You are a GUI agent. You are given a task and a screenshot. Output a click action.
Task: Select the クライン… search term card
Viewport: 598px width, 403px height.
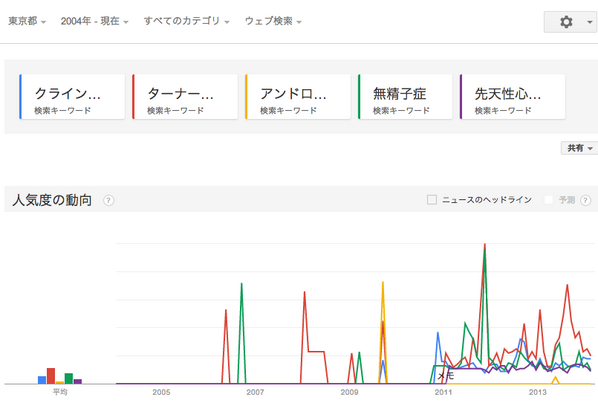72,97
